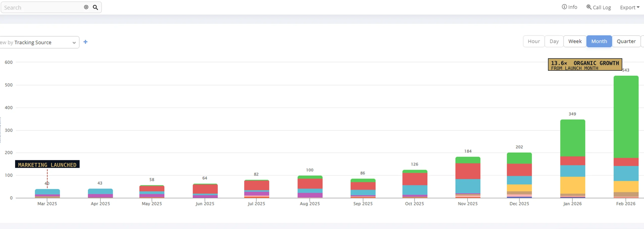Click the 349 value label
The image size is (644, 229).
pyautogui.click(x=572, y=114)
